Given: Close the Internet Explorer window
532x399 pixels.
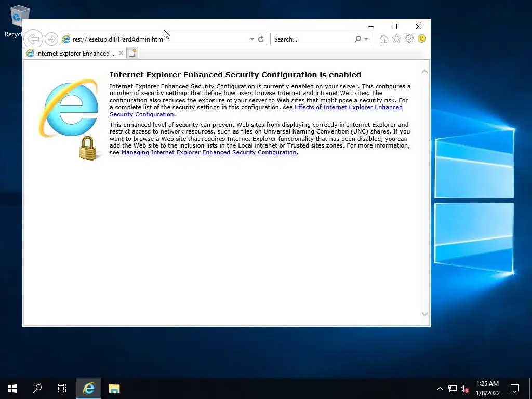Looking at the screenshot, I should (x=418, y=26).
